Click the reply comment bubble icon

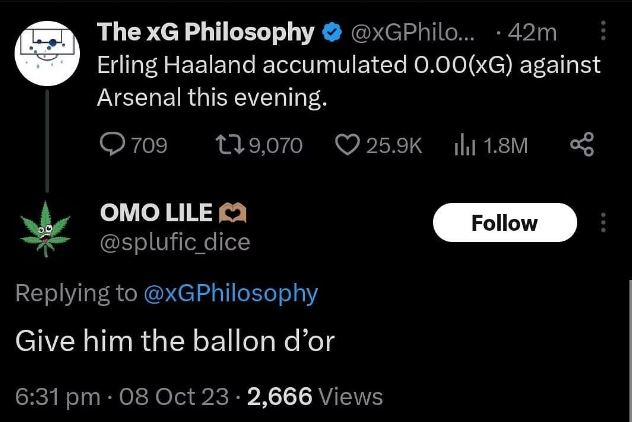click(x=114, y=146)
